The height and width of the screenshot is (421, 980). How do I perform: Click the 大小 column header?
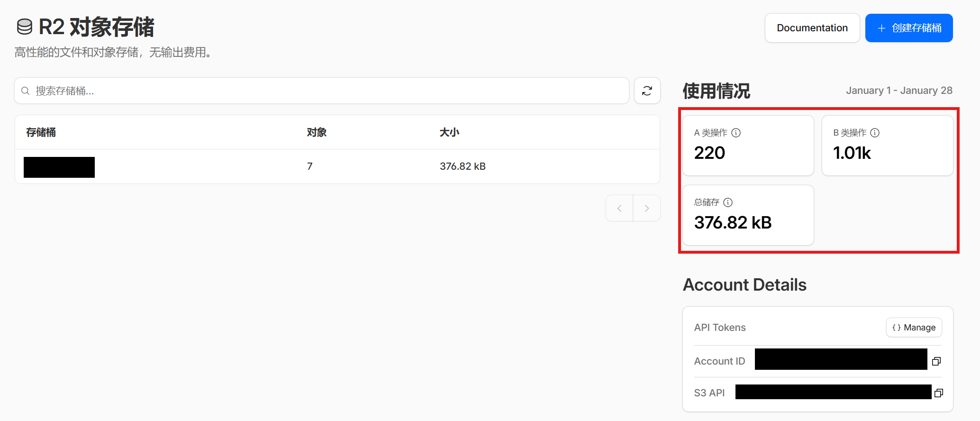(449, 132)
